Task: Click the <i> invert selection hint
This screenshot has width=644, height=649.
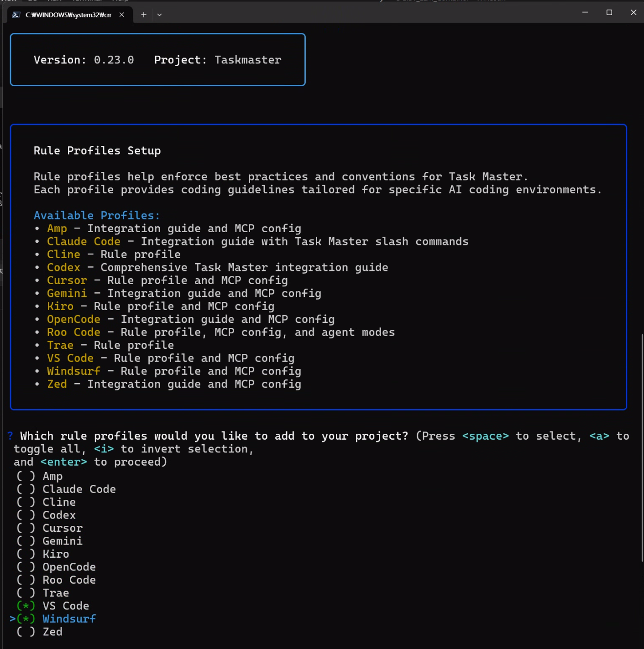Action: (x=104, y=449)
